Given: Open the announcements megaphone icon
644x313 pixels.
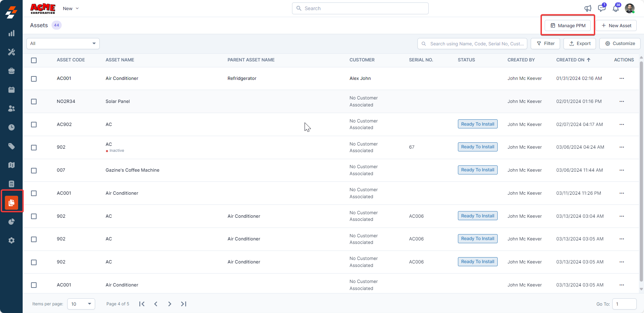Looking at the screenshot, I should (588, 8).
